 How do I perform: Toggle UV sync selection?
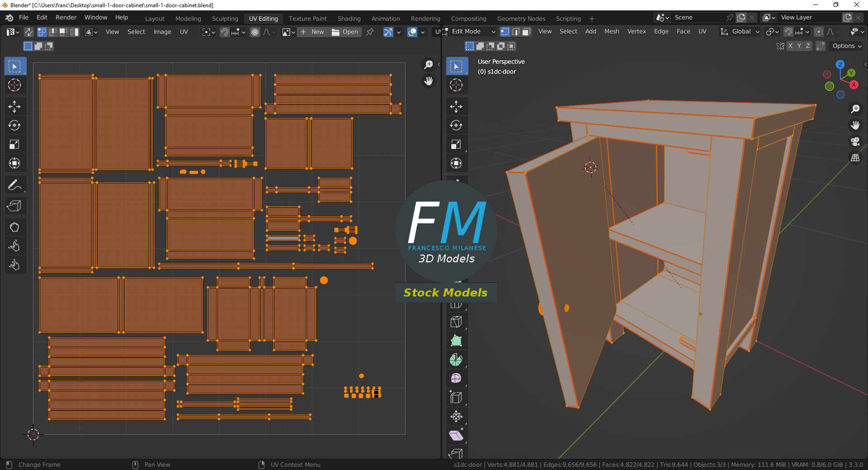click(28, 32)
